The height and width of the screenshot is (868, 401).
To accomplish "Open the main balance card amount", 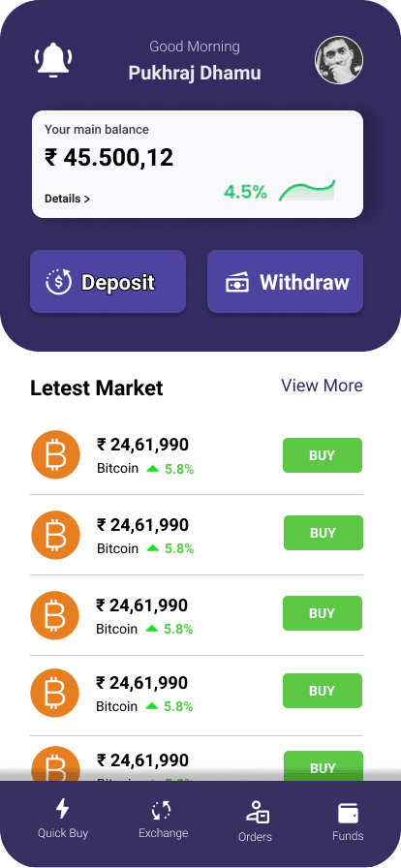I will point(108,158).
